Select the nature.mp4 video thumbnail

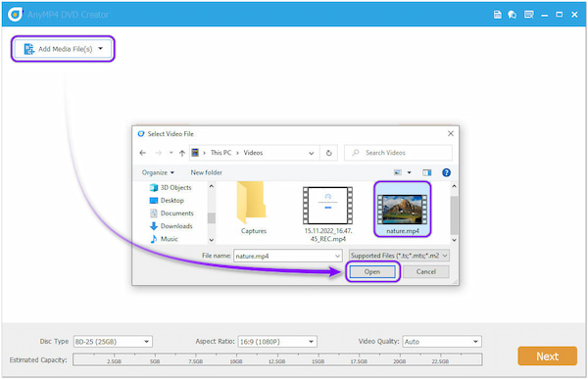(403, 210)
